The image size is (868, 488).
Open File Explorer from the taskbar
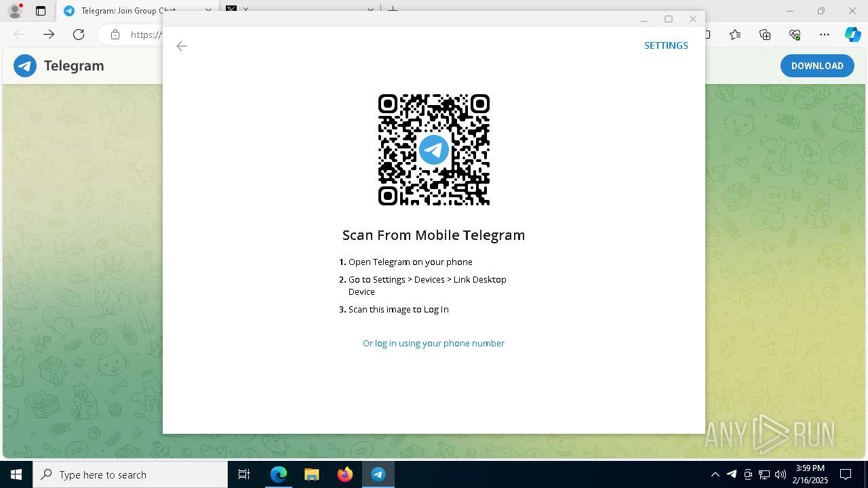311,474
